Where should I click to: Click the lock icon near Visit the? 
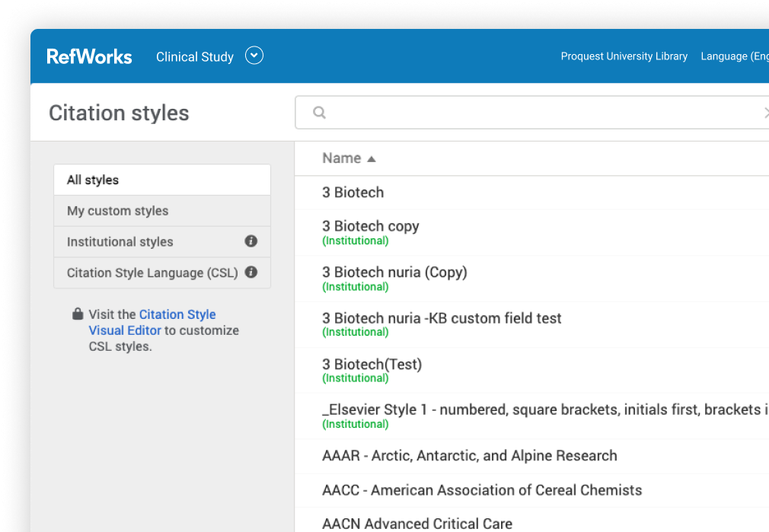tap(78, 314)
